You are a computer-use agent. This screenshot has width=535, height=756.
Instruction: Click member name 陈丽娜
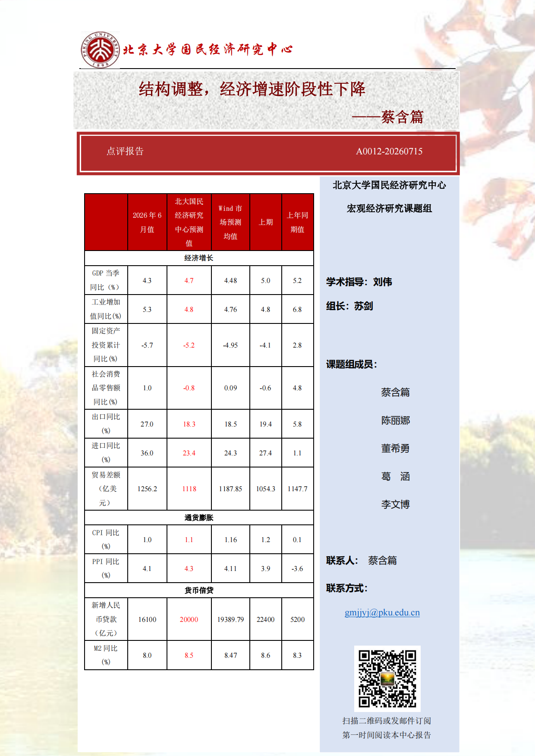[x=396, y=420]
